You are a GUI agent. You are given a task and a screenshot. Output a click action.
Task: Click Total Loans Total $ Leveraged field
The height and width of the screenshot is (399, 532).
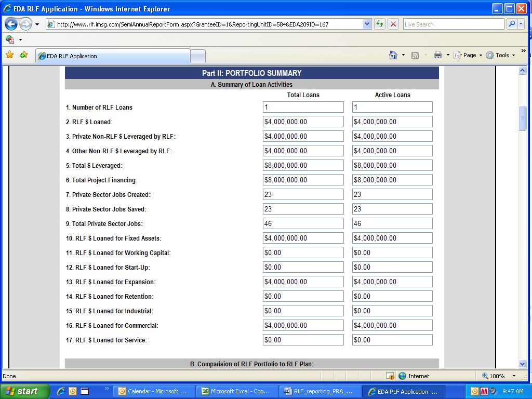point(303,166)
